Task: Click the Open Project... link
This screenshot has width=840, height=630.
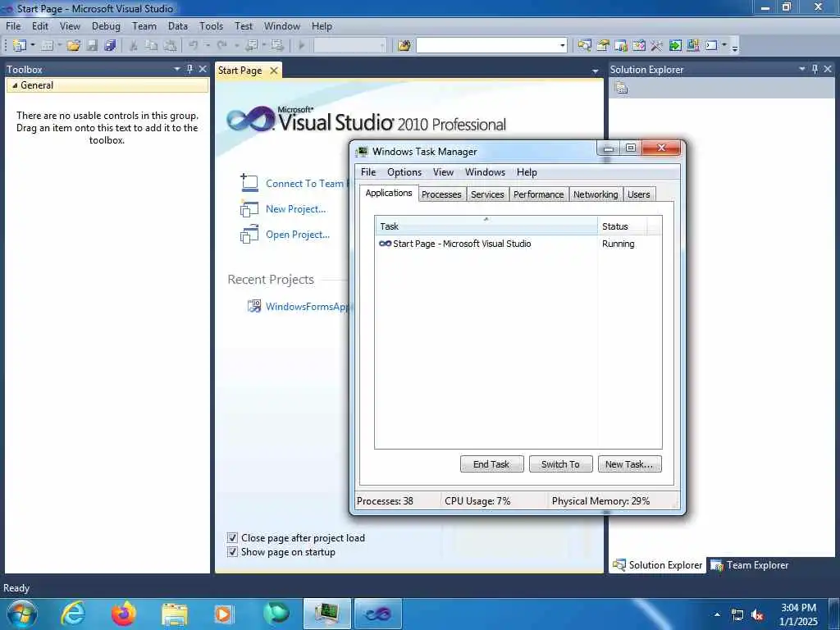Action: click(x=298, y=235)
